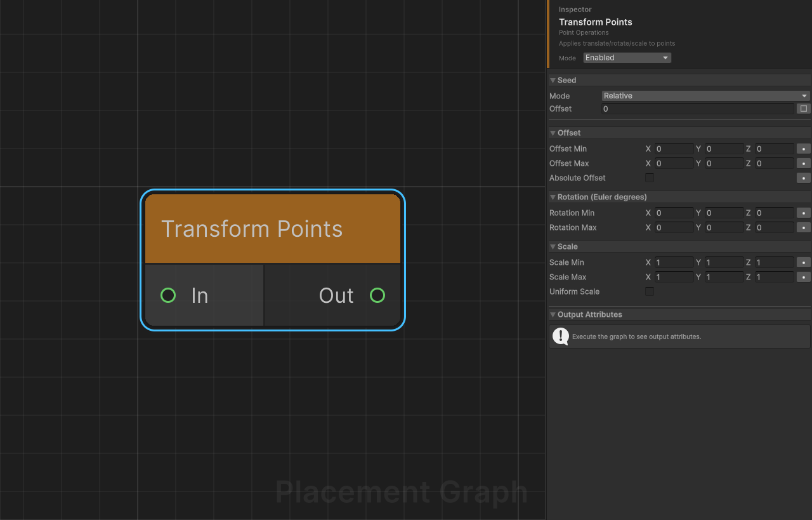The width and height of the screenshot is (812, 520).
Task: Click the In port circle on the node
Action: (168, 295)
